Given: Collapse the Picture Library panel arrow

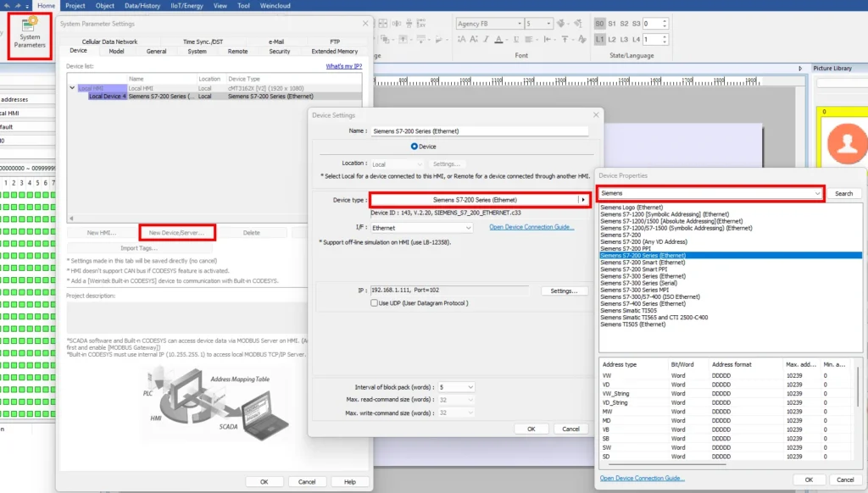Looking at the screenshot, I should pyautogui.click(x=801, y=69).
